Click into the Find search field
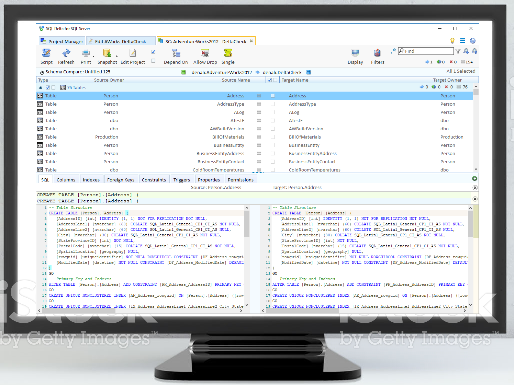Viewport: 514px width, 385px height. tap(426, 51)
